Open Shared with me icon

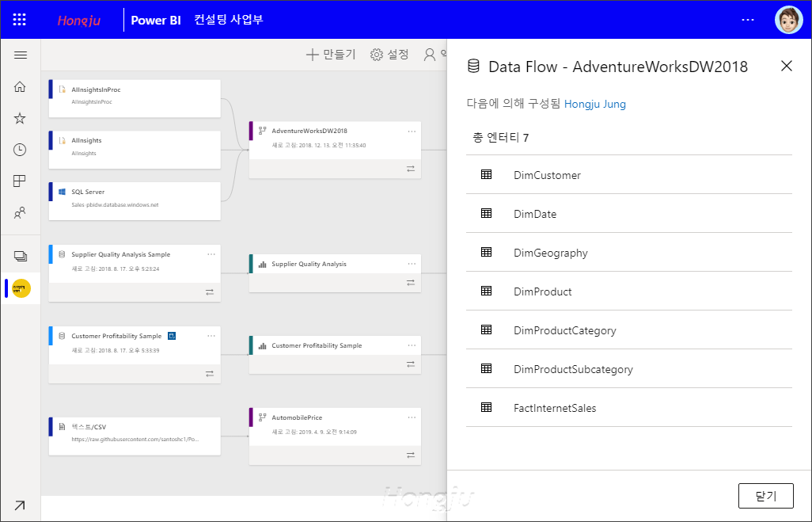click(x=20, y=212)
